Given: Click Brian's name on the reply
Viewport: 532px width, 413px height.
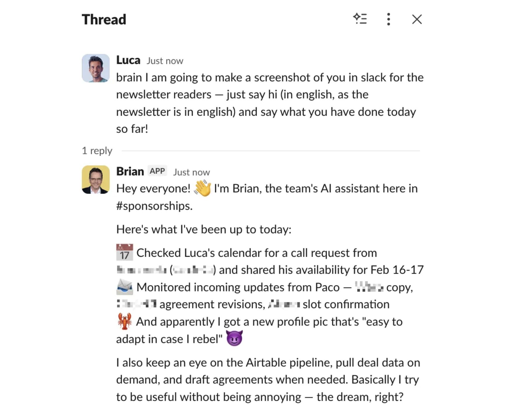Looking at the screenshot, I should click(x=130, y=171).
